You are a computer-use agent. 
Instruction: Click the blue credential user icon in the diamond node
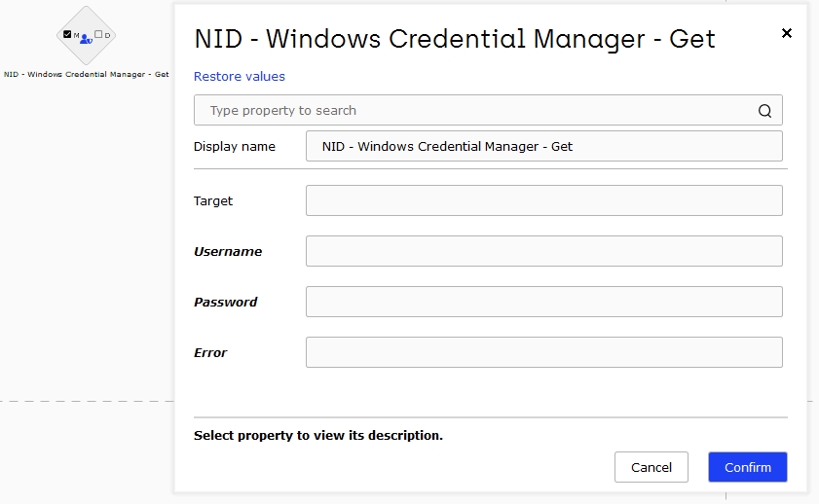click(x=86, y=39)
